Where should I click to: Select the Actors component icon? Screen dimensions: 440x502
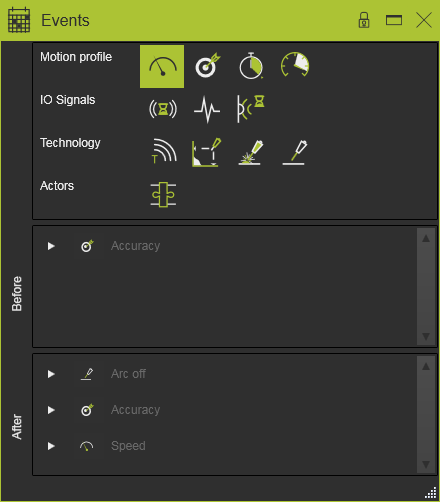tap(163, 194)
